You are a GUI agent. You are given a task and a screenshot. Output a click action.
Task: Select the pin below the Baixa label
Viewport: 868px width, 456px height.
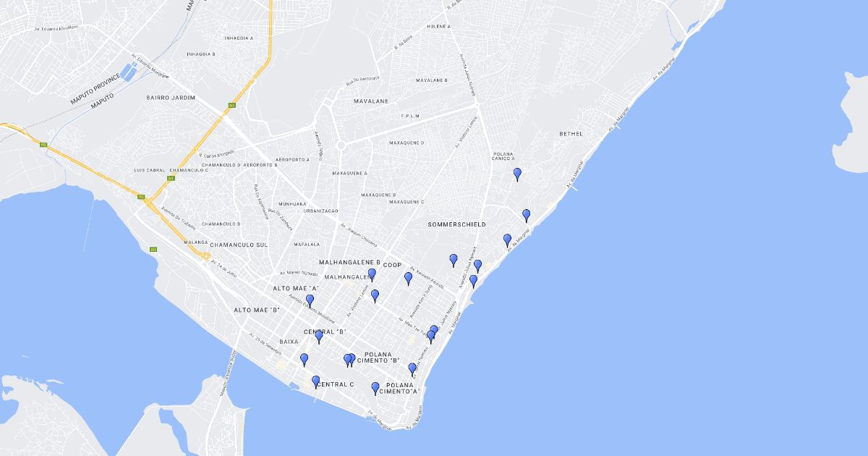click(x=304, y=359)
